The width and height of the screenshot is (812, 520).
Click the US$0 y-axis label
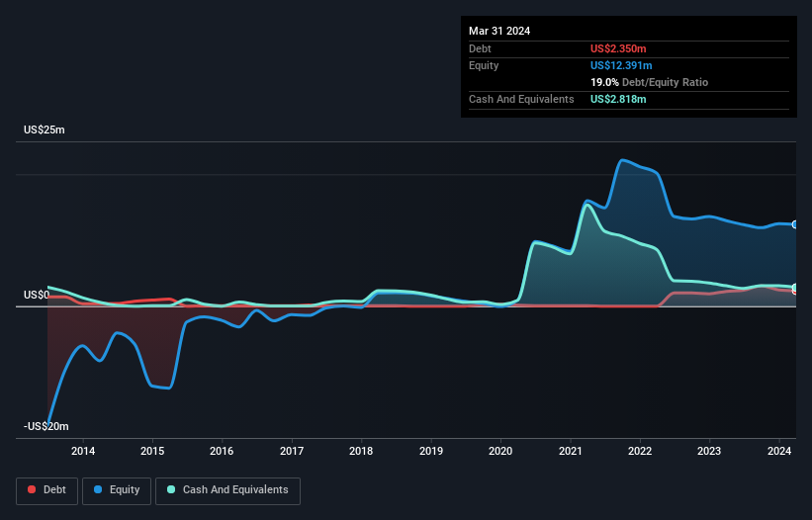pyautogui.click(x=37, y=295)
